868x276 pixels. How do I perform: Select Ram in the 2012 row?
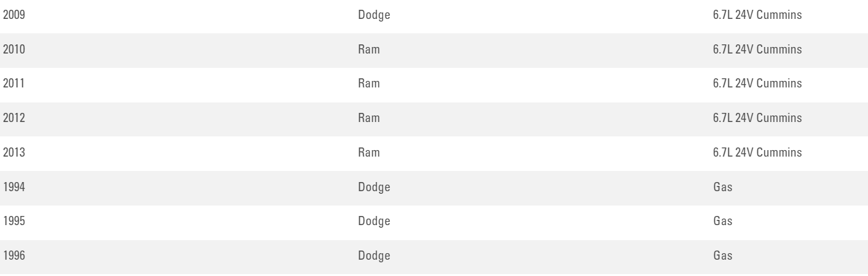pyautogui.click(x=369, y=118)
